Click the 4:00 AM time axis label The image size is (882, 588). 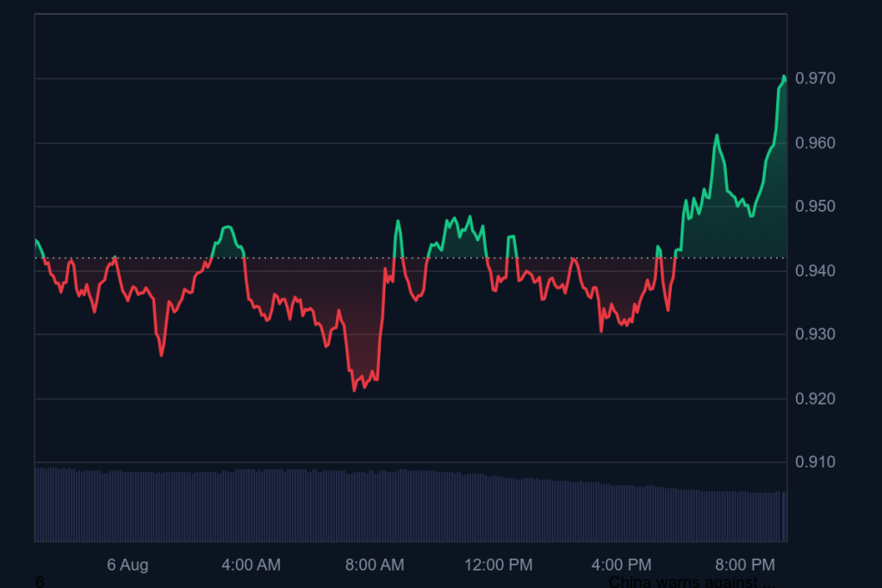pyautogui.click(x=251, y=566)
